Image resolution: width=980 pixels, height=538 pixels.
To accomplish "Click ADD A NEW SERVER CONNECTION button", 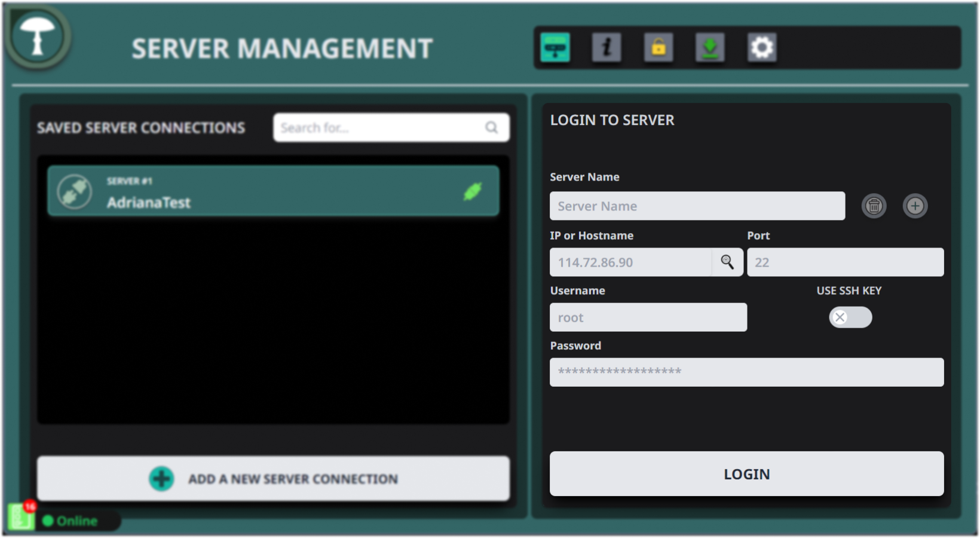I will click(273, 478).
